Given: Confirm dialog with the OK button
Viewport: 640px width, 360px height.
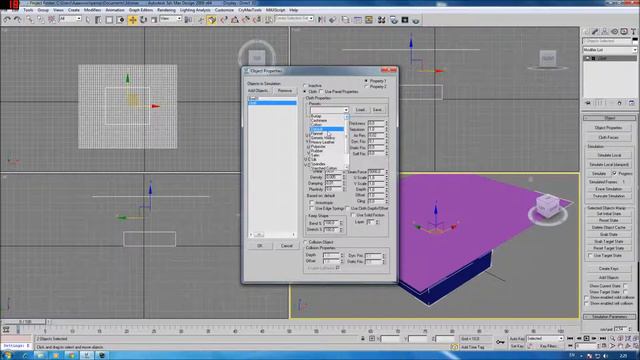Looking at the screenshot, I should (260, 246).
